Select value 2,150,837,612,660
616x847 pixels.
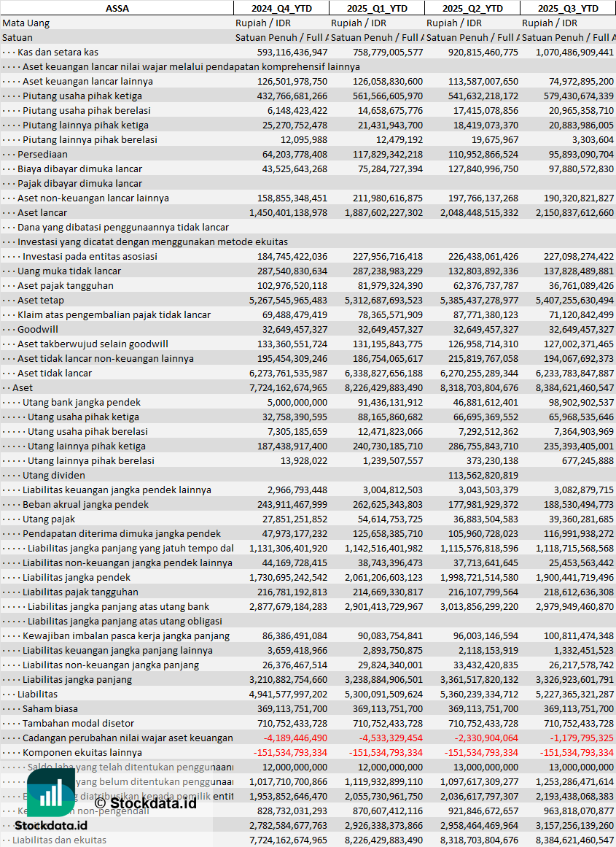click(x=574, y=213)
